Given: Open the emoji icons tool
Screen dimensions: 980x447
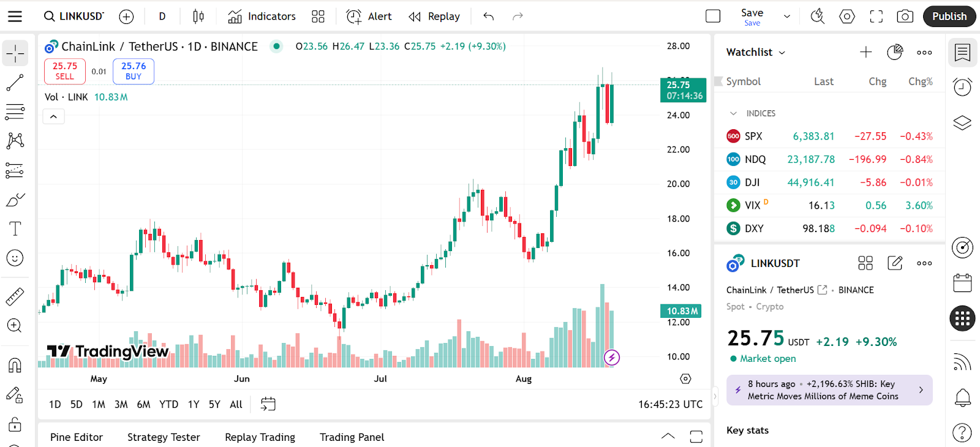Looking at the screenshot, I should pos(15,258).
